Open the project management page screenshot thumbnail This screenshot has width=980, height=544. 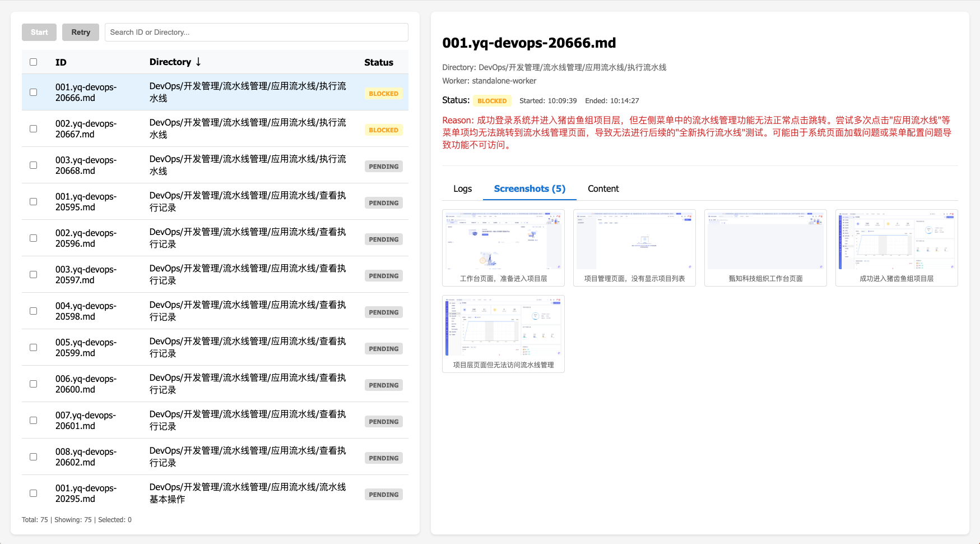(x=634, y=241)
